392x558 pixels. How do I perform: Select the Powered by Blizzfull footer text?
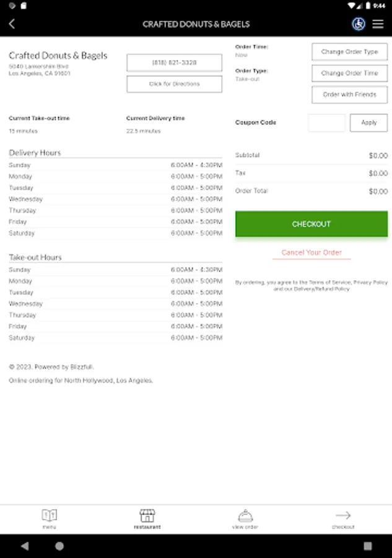pos(51,367)
